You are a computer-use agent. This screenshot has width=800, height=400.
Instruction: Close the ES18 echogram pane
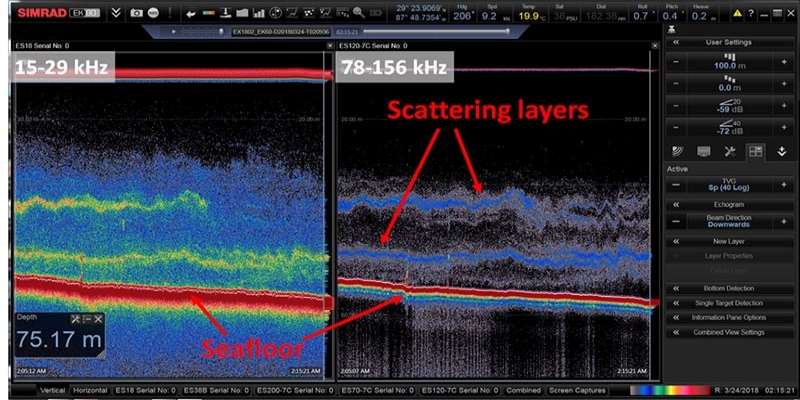[330, 46]
